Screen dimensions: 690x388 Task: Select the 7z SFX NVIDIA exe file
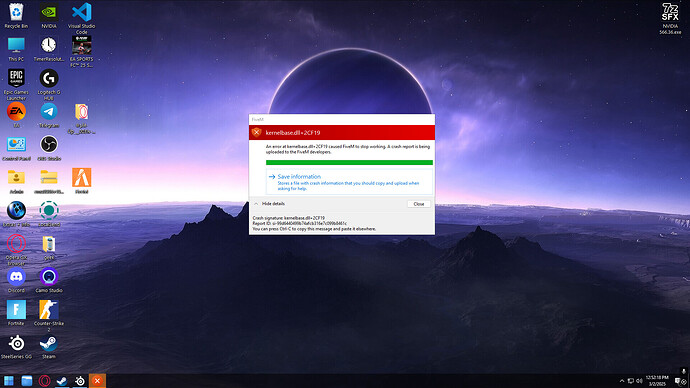670,18
